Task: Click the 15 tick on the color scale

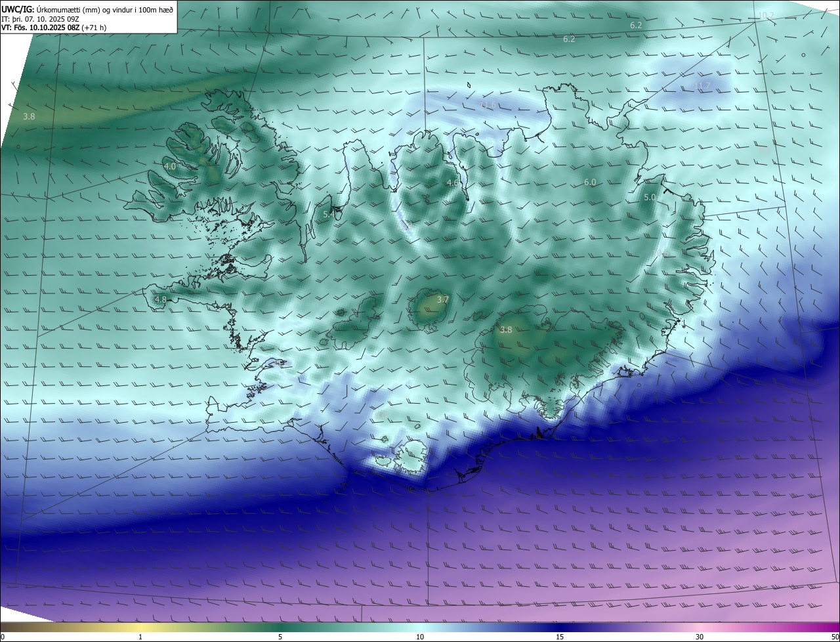Action: [560, 637]
